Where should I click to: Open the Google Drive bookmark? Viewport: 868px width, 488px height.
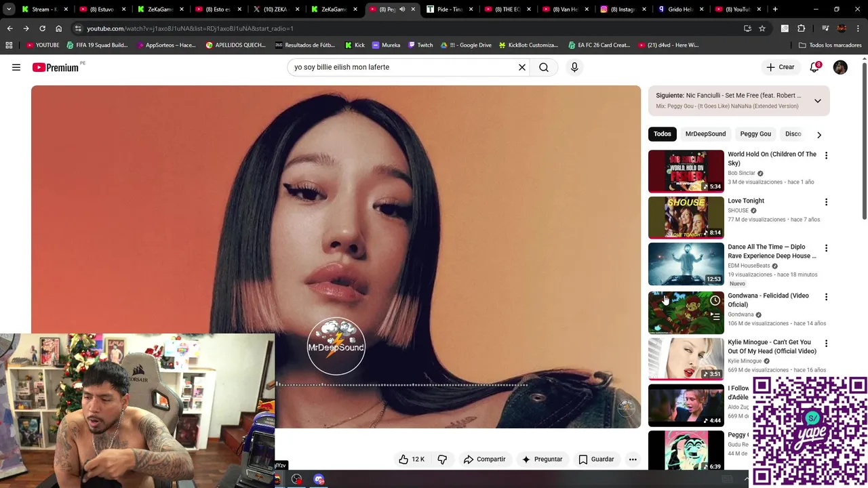tap(466, 45)
